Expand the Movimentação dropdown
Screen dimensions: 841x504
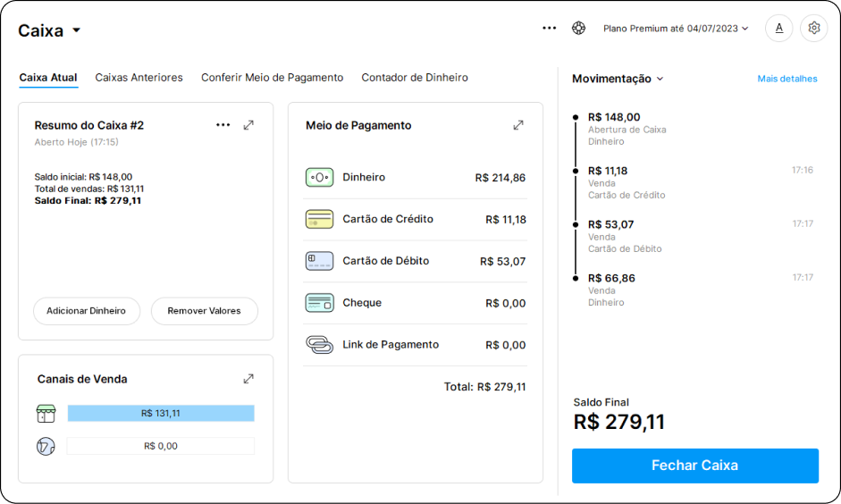pyautogui.click(x=618, y=79)
